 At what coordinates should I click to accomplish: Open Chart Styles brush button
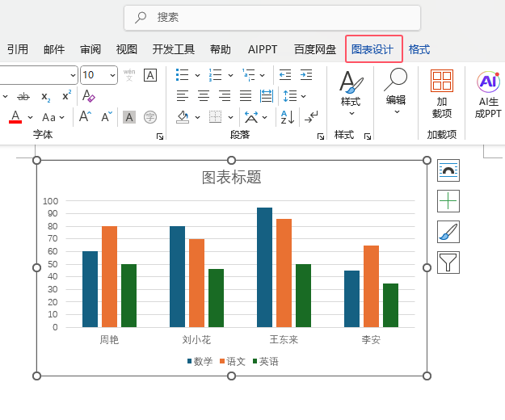pos(448,232)
